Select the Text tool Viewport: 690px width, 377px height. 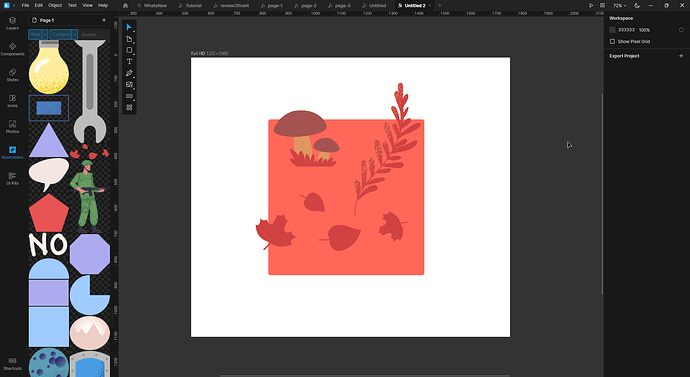(129, 62)
